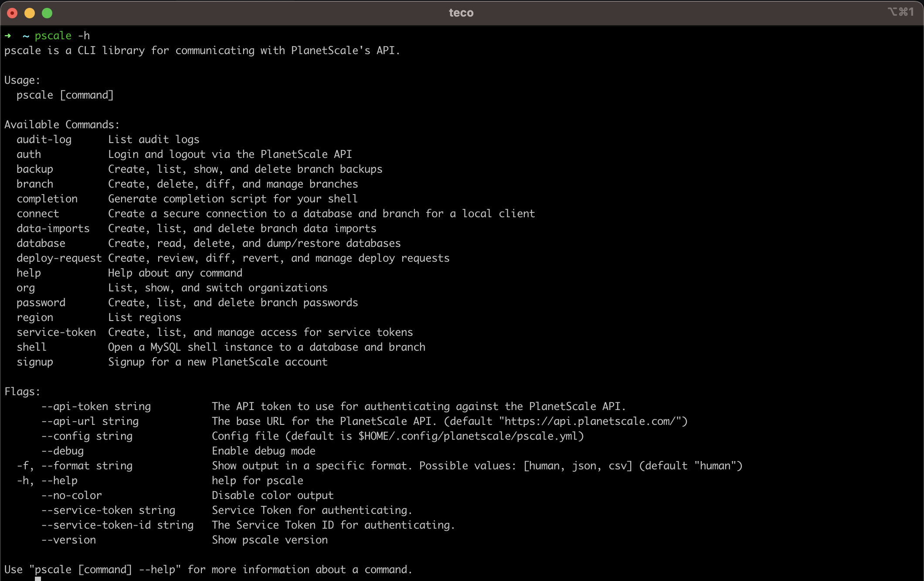Click the arrow prompt symbol on first line
Viewport: 924px width, 581px height.
pos(7,35)
